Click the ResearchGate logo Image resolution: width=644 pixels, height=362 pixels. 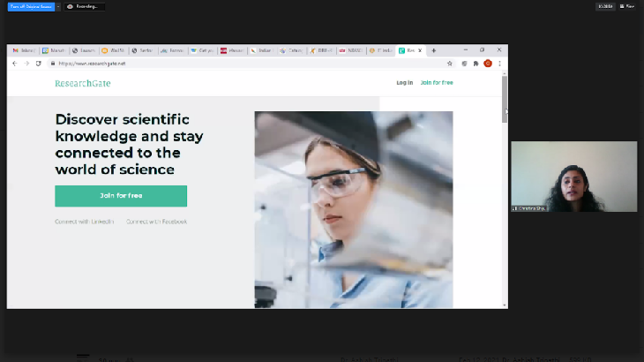point(83,83)
